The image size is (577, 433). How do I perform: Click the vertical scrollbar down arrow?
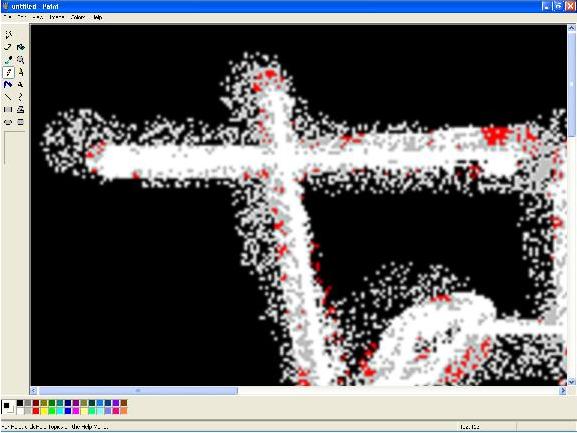coord(571,382)
